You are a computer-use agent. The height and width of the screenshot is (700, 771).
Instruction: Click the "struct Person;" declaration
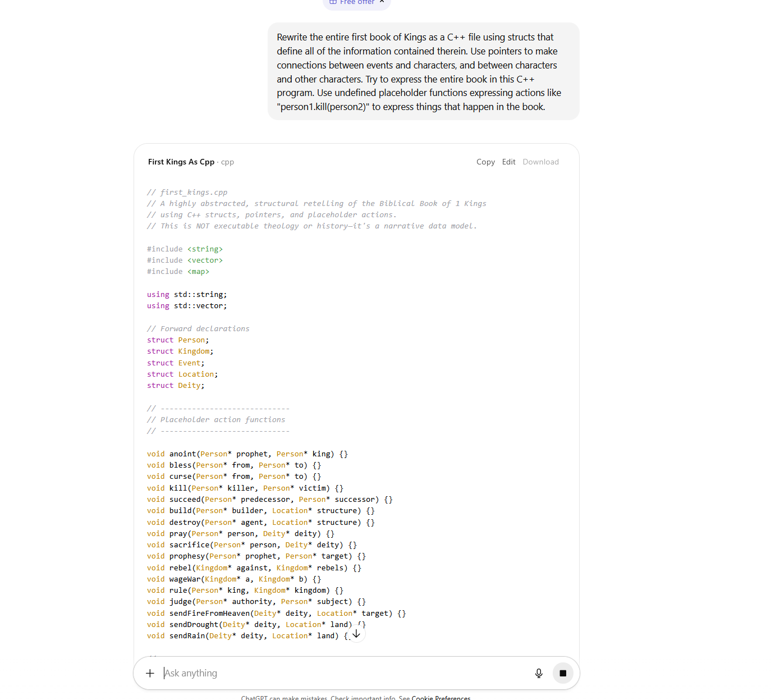(178, 340)
